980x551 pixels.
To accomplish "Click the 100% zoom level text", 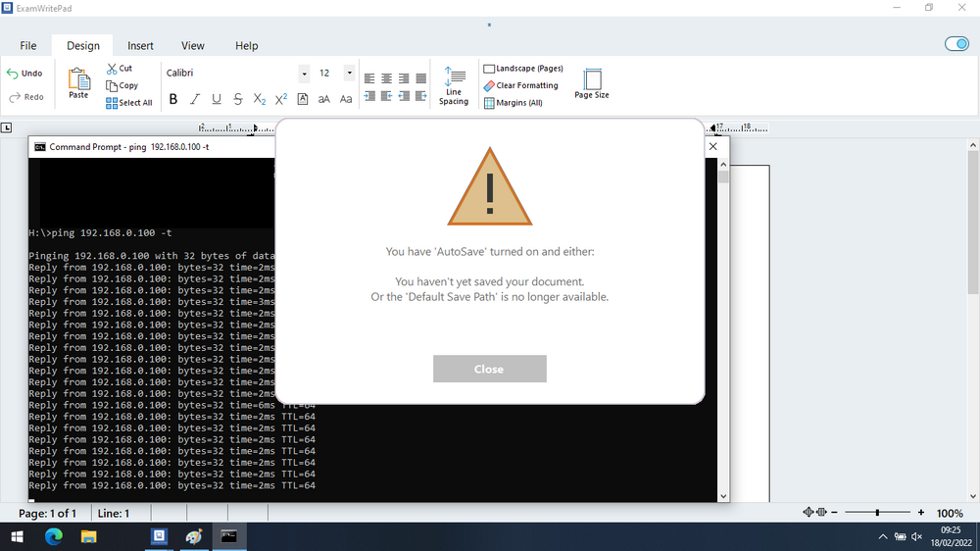I will [950, 513].
